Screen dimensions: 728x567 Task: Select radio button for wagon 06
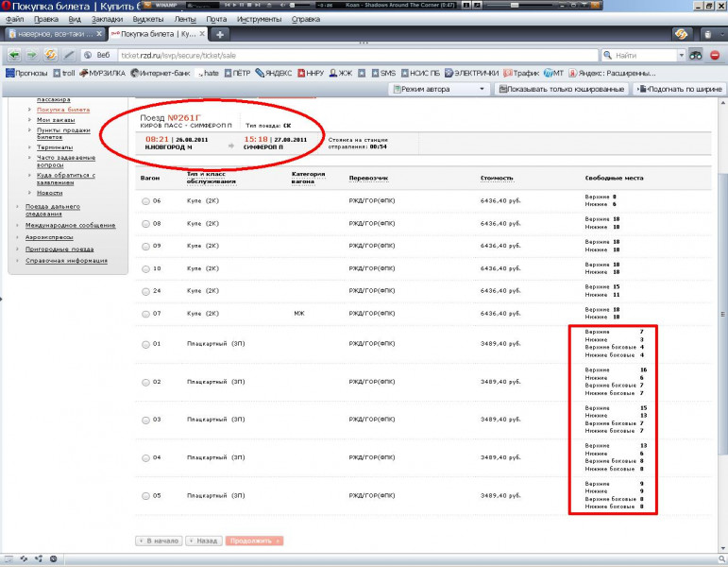pyautogui.click(x=144, y=200)
